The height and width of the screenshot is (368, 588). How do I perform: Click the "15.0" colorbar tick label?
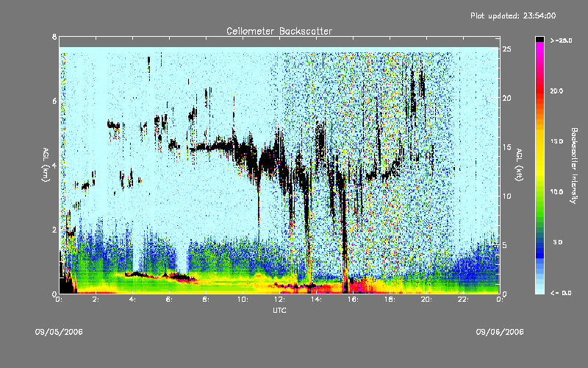[556, 141]
